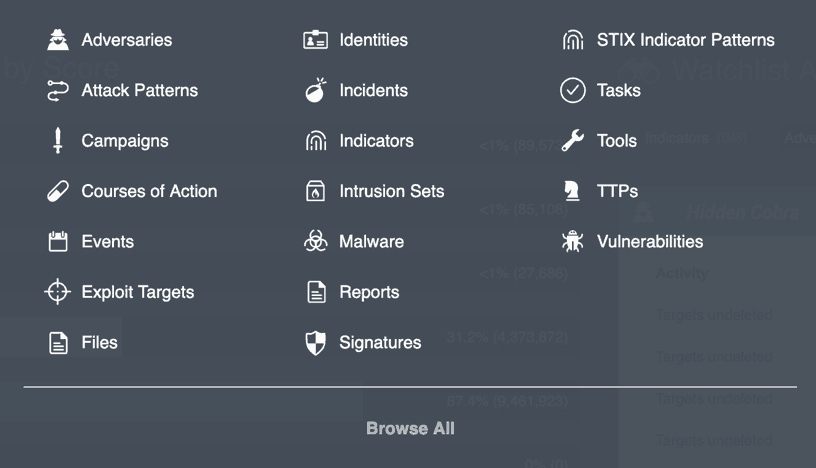Select Campaigns from the menu
816x468 pixels.
click(125, 141)
